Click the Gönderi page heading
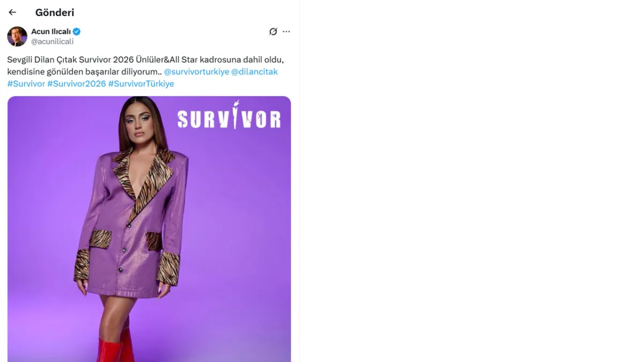 [x=55, y=12]
